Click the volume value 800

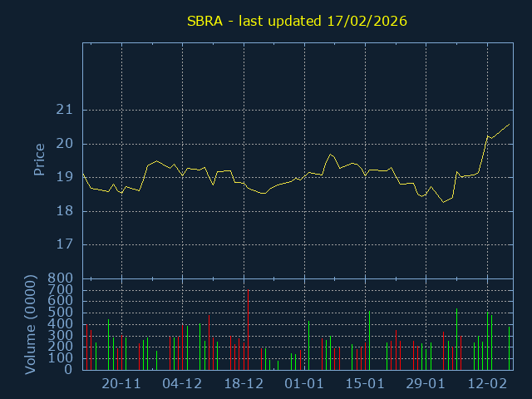pos(60,278)
